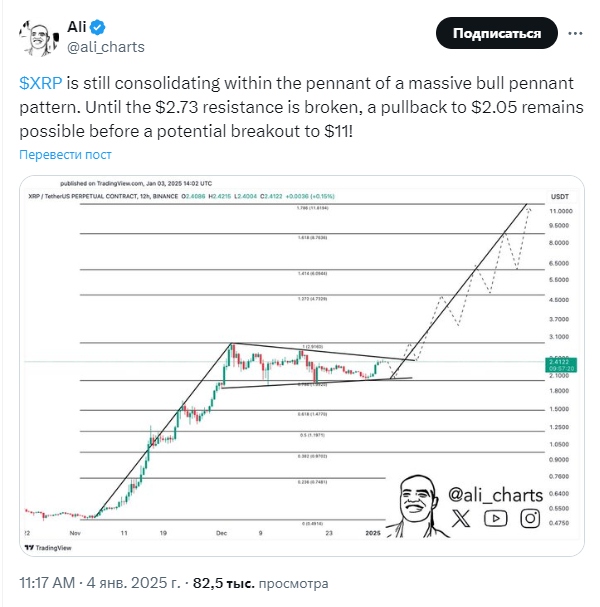Click the Ali display name

coord(77,27)
